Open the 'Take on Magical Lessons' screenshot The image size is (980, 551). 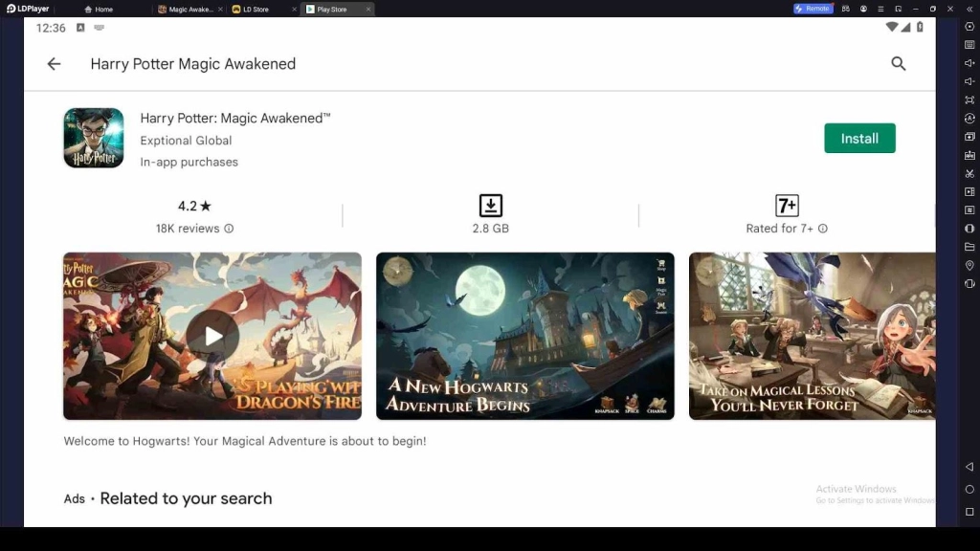coord(812,336)
